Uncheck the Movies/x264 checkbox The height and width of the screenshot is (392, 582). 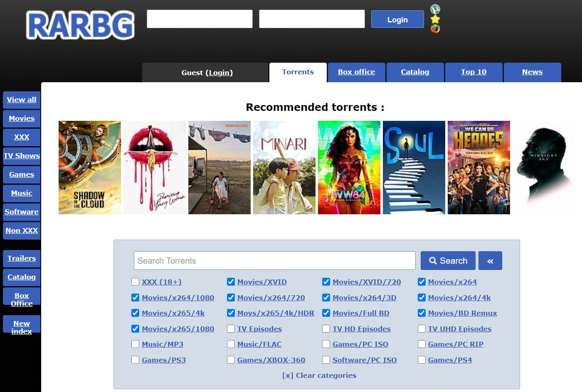[x=422, y=282]
